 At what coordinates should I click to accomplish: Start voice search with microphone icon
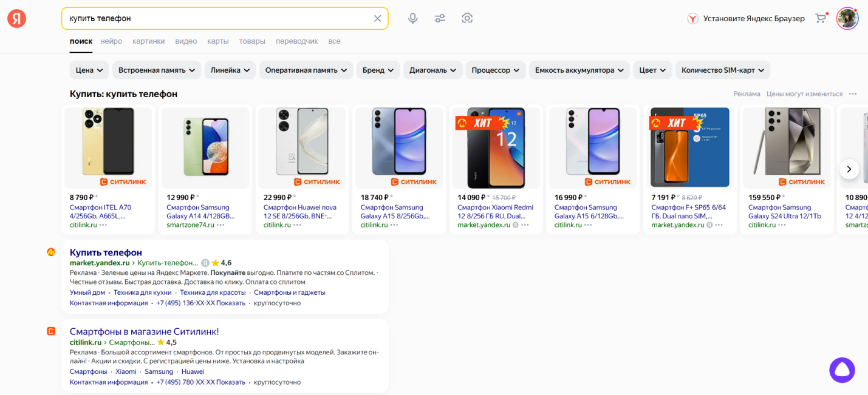click(413, 18)
